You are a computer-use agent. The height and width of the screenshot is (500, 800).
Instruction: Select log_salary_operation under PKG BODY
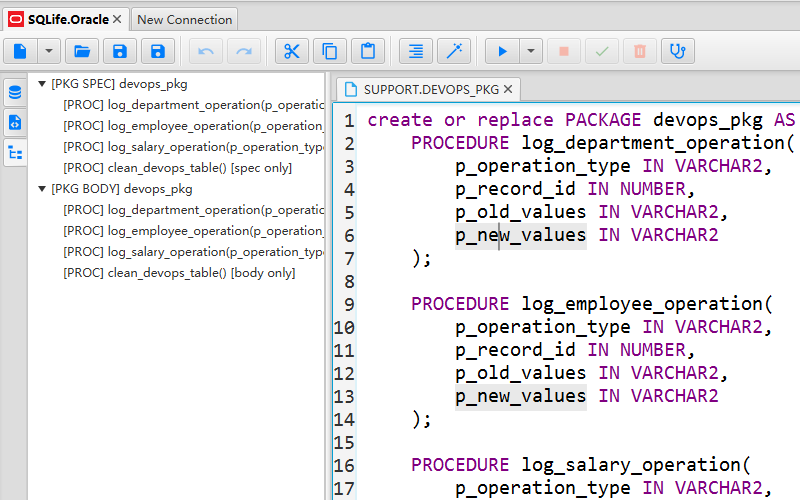[193, 251]
